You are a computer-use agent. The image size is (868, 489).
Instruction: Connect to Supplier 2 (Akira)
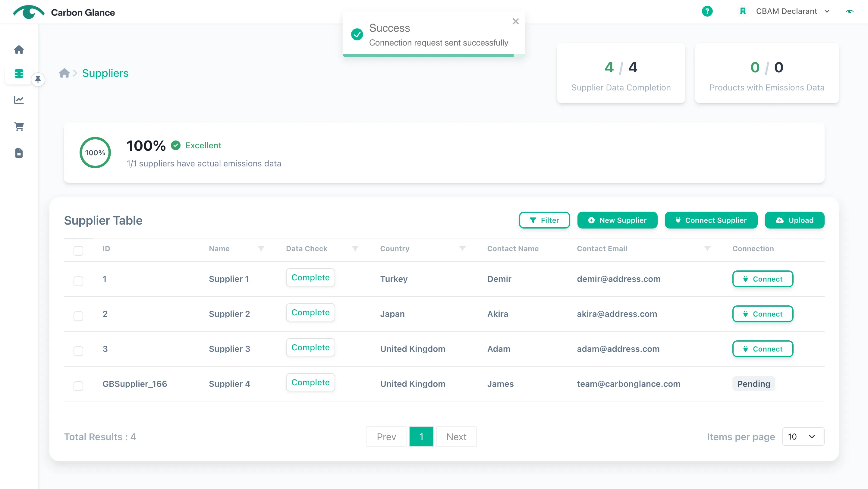click(x=763, y=314)
